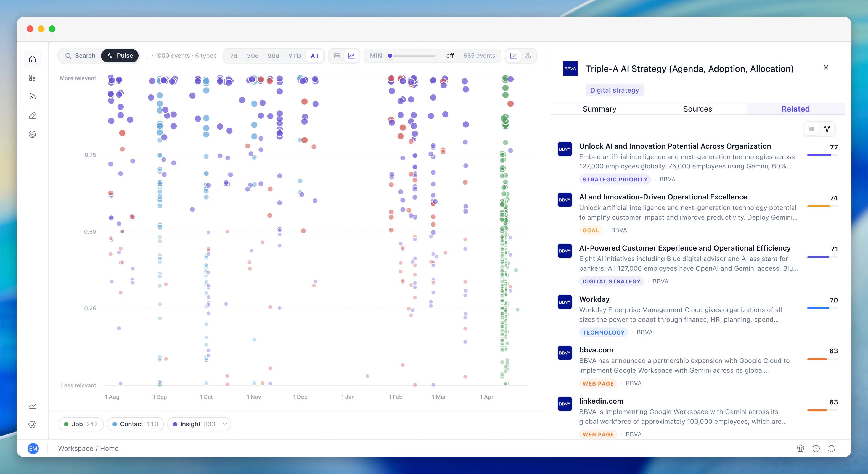Click the BBVA logo in panel header
The width and height of the screenshot is (868, 474).
570,69
